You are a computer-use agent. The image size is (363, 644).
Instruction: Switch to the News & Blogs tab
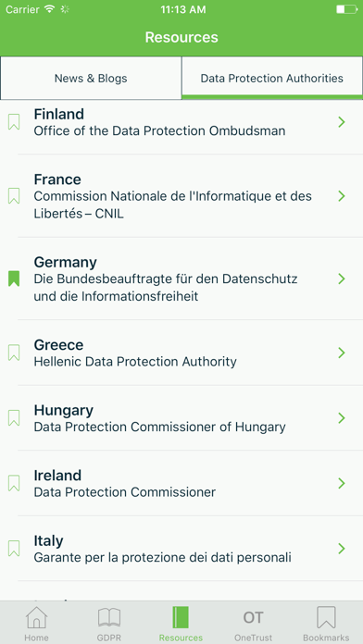coord(91,78)
